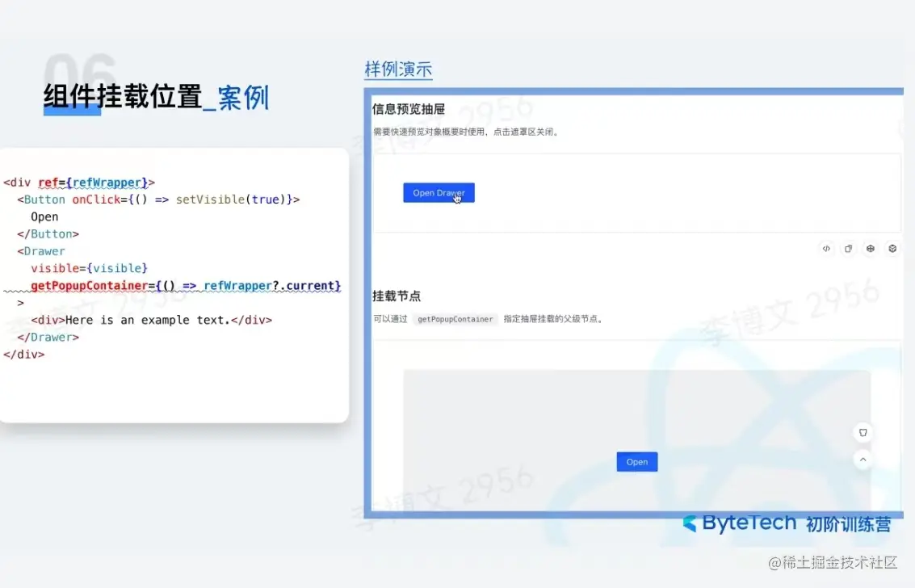Image resolution: width=915 pixels, height=588 pixels.
Task: Click the code line 'Here is an example text.'
Action: (152, 320)
